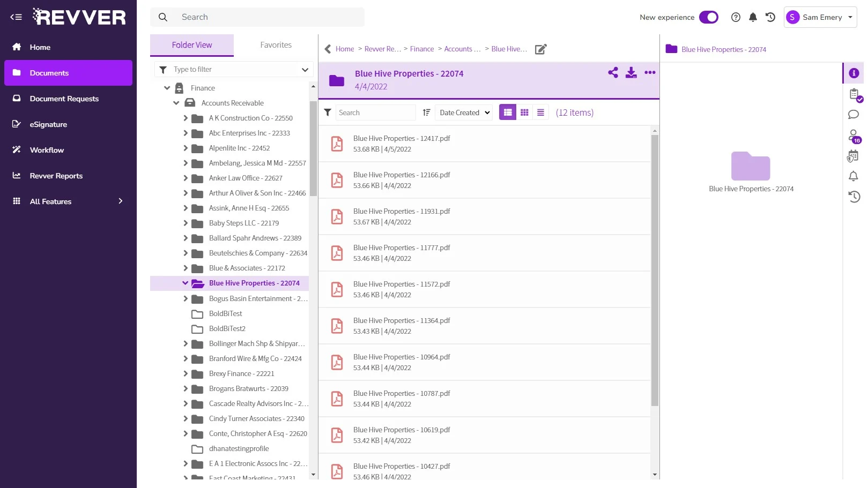
Task: Open comments icon on right rail
Action: tap(854, 115)
